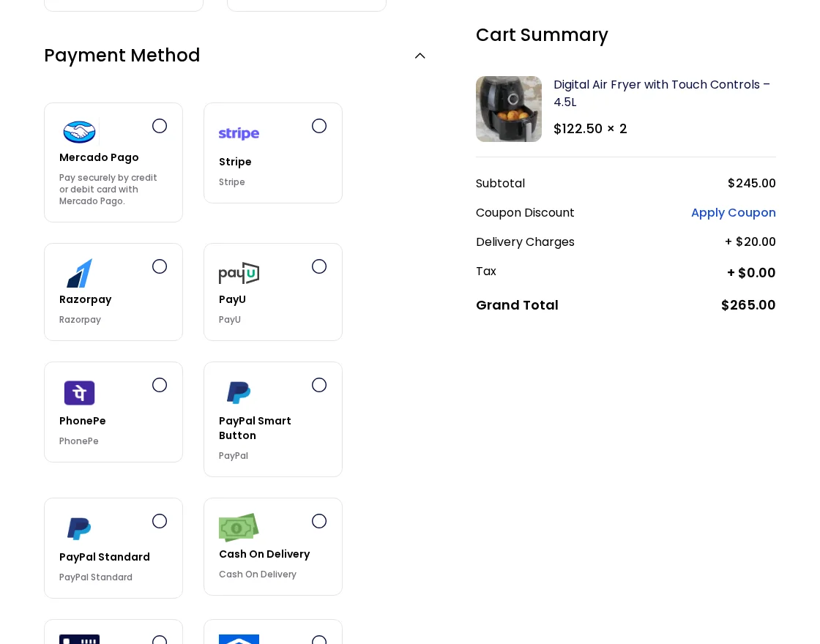This screenshot has height=644, width=820.
Task: Click the Tax amount + $0.00
Action: click(x=751, y=273)
